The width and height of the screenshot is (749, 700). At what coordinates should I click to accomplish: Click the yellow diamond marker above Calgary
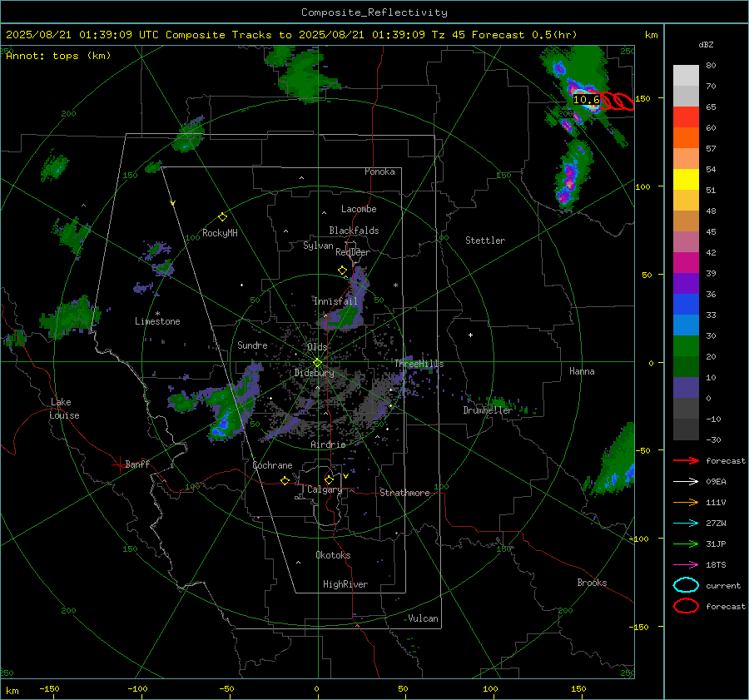tap(329, 479)
